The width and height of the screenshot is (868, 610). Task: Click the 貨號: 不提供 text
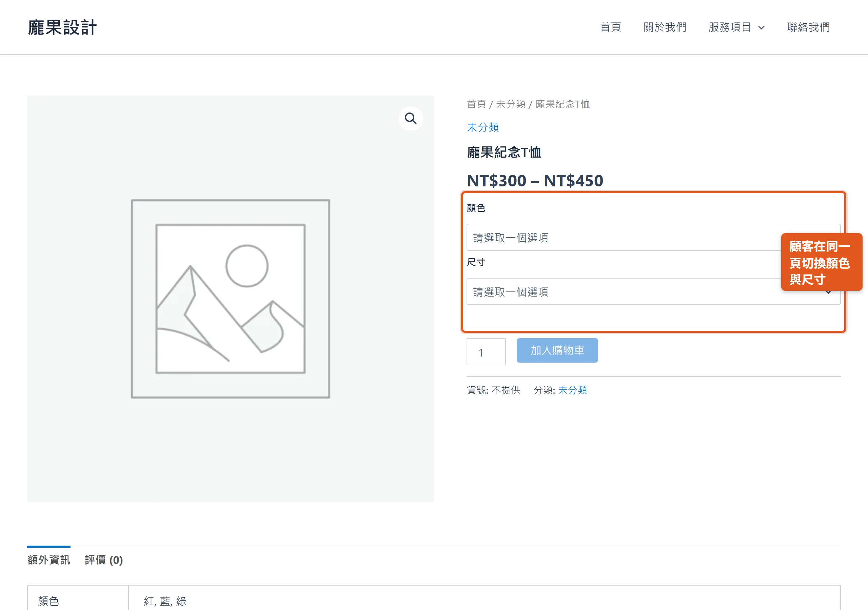(x=493, y=390)
